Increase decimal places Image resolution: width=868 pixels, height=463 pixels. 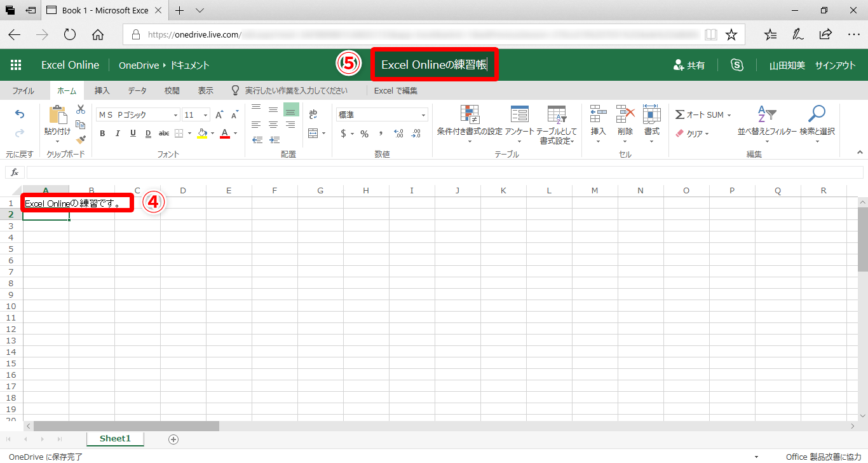point(399,134)
